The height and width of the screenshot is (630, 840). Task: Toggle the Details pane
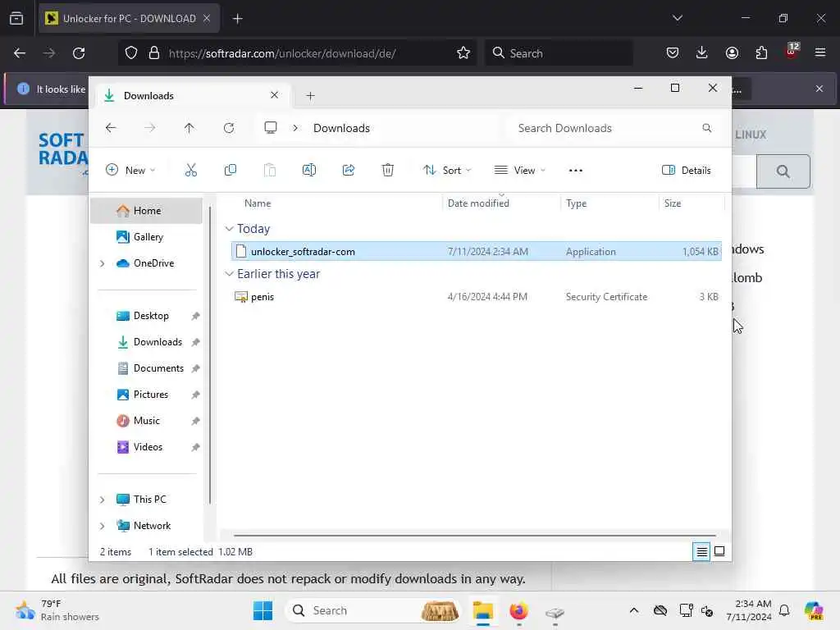[x=687, y=171]
